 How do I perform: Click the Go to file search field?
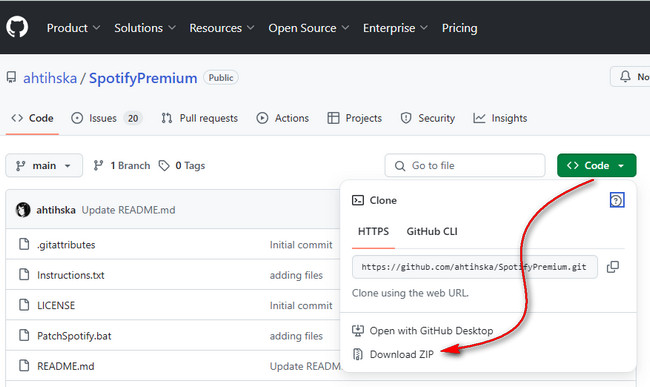[465, 165]
